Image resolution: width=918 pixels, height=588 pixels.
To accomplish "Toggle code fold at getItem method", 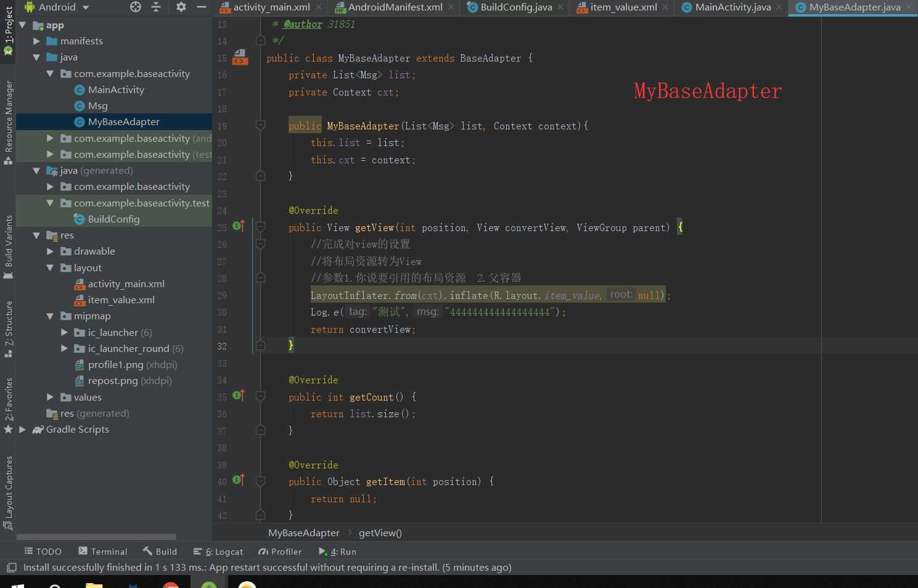I will pos(261,481).
